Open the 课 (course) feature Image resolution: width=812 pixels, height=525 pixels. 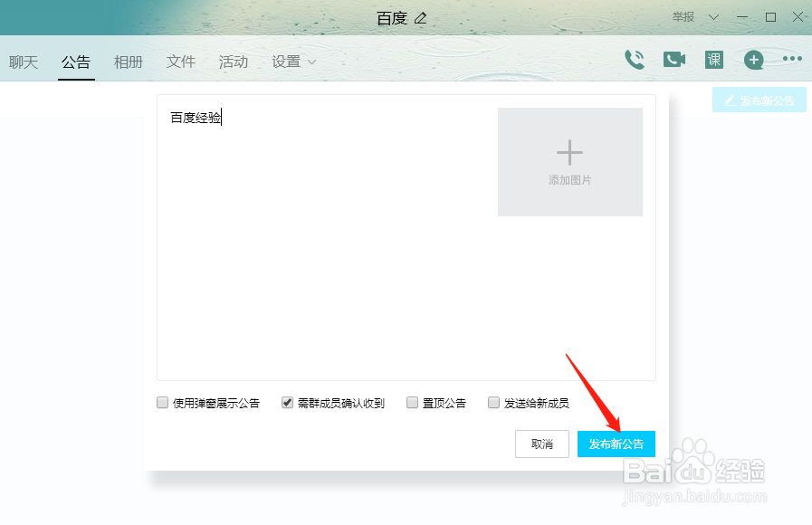point(714,59)
